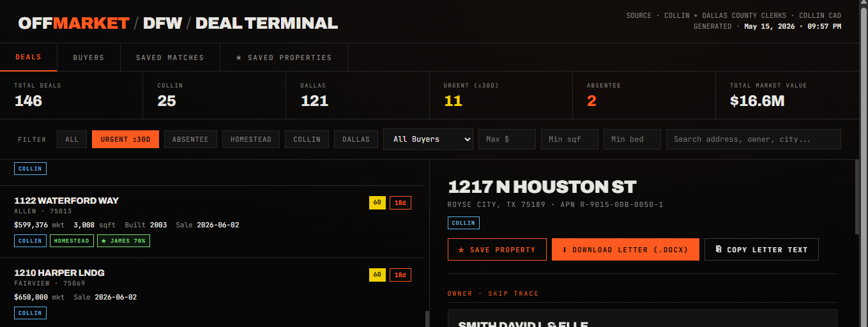Focus the Min bed input field
The width and height of the screenshot is (868, 327).
[632, 139]
